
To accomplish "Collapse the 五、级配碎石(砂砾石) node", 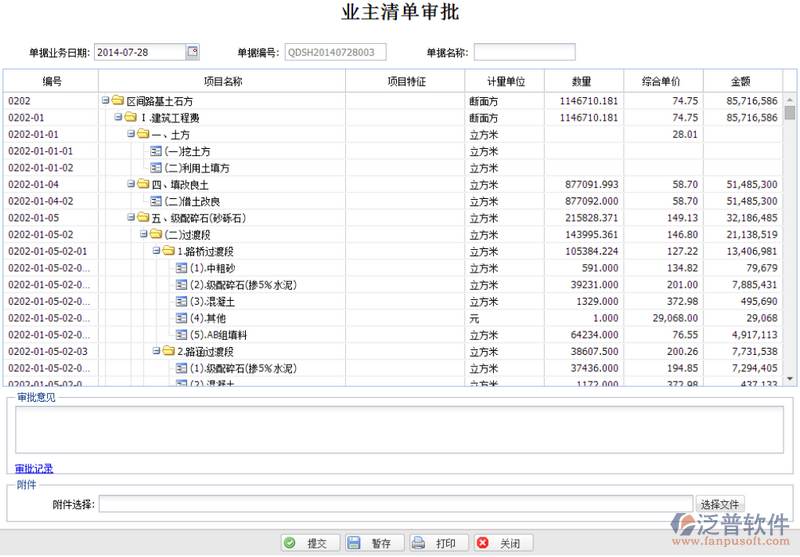I will tap(131, 218).
